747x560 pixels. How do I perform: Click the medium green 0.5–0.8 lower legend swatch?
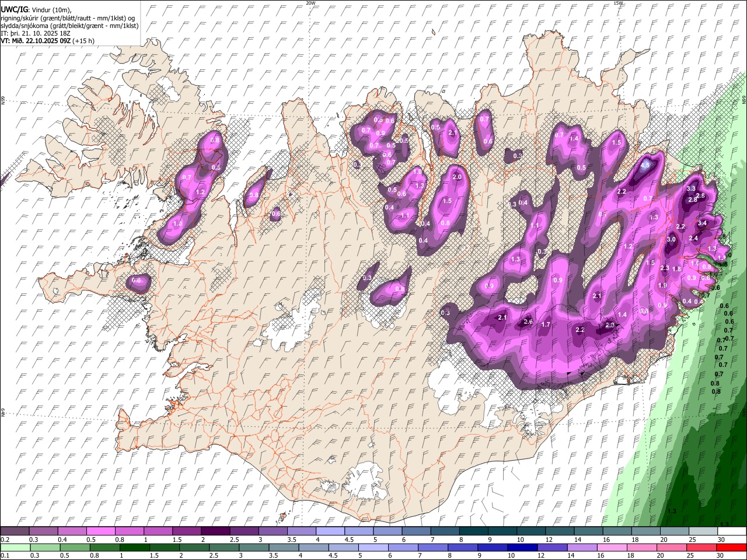click(x=75, y=548)
